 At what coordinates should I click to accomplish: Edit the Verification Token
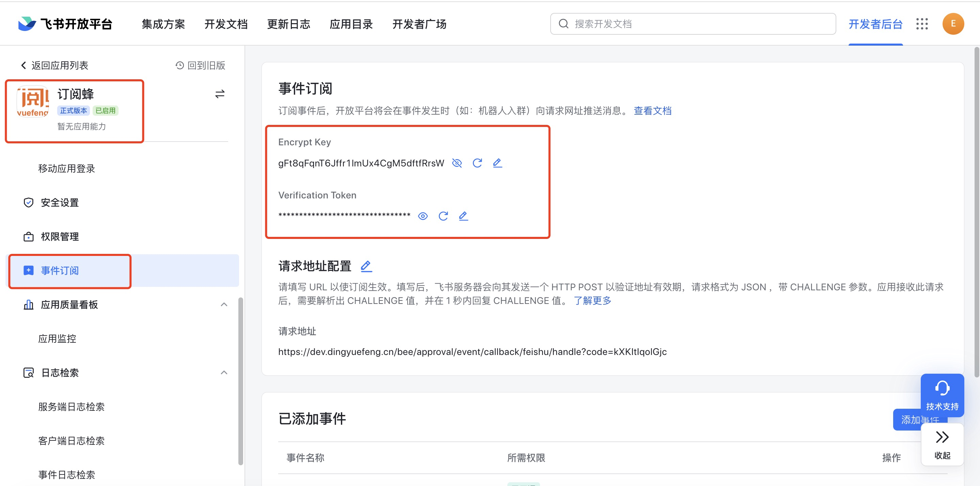tap(463, 216)
